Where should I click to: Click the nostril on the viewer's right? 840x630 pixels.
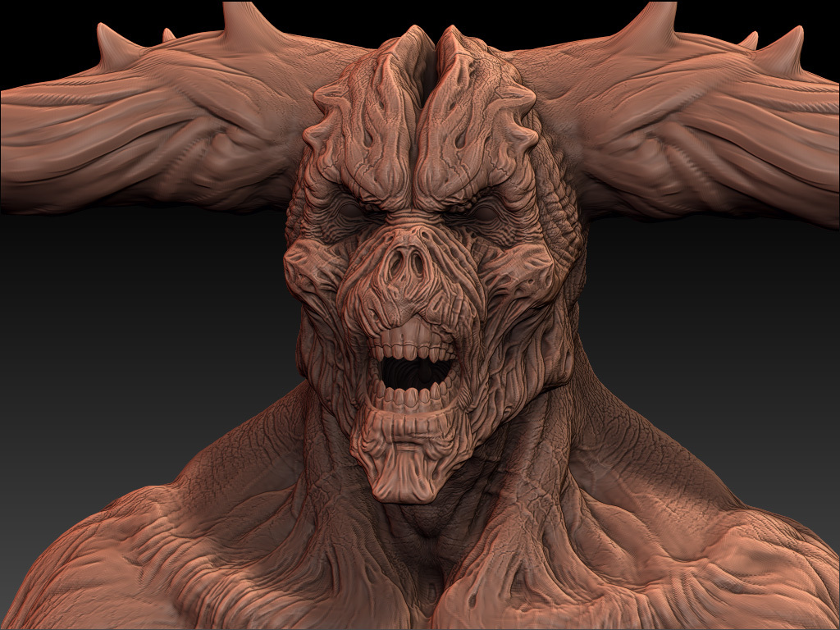coord(420,263)
